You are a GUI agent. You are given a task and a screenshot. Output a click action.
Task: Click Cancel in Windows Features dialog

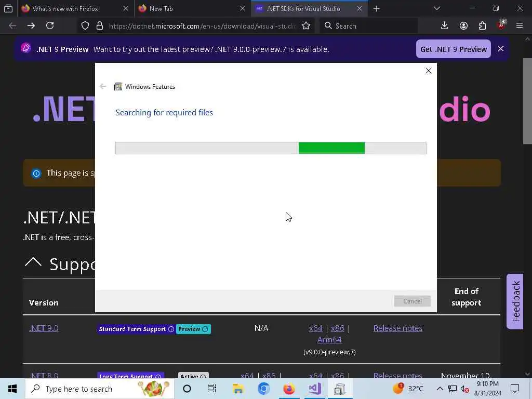coord(412,301)
